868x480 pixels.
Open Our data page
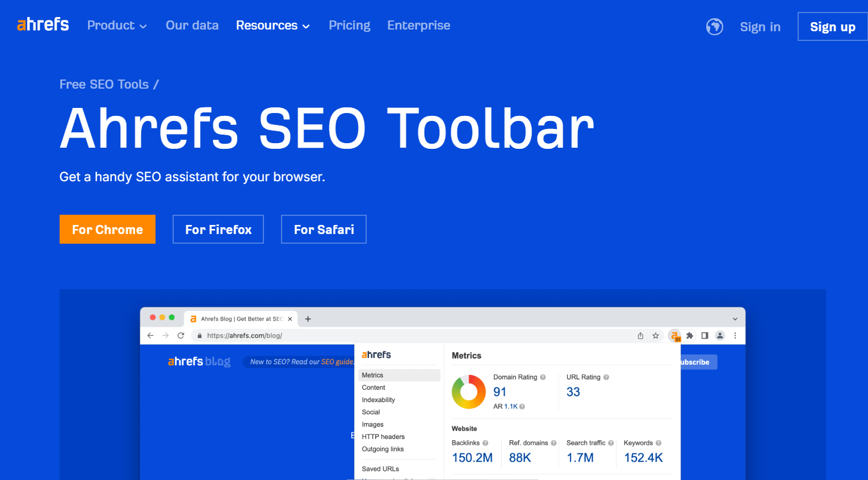192,26
